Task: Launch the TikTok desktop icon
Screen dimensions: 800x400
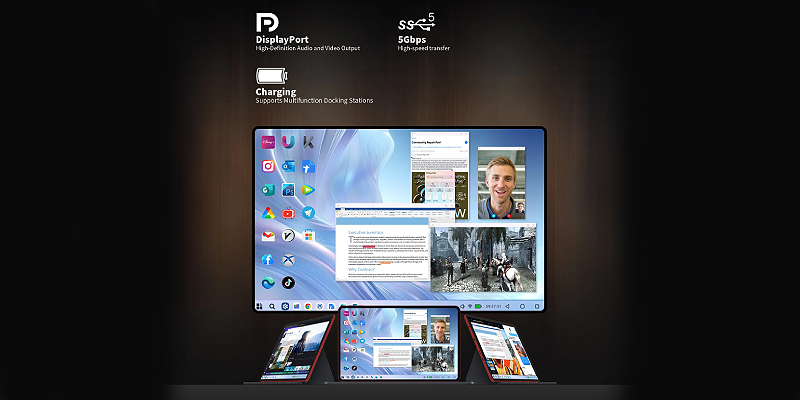Action: 288,283
